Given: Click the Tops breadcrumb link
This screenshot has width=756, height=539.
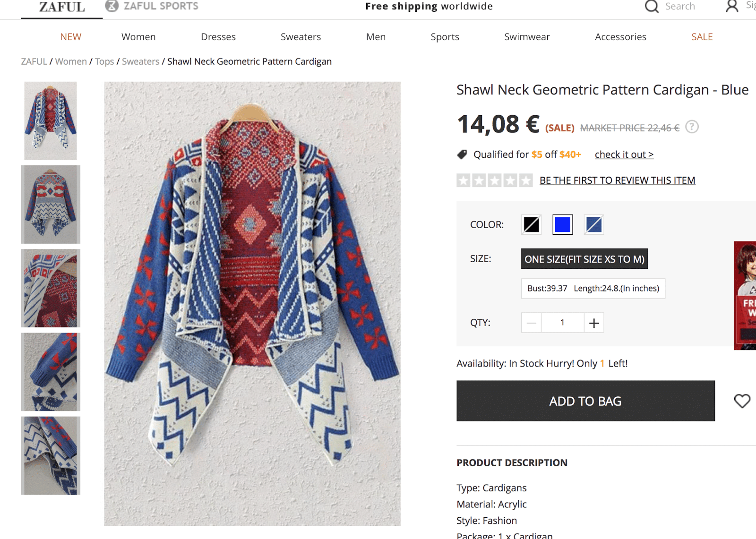Looking at the screenshot, I should coord(104,61).
